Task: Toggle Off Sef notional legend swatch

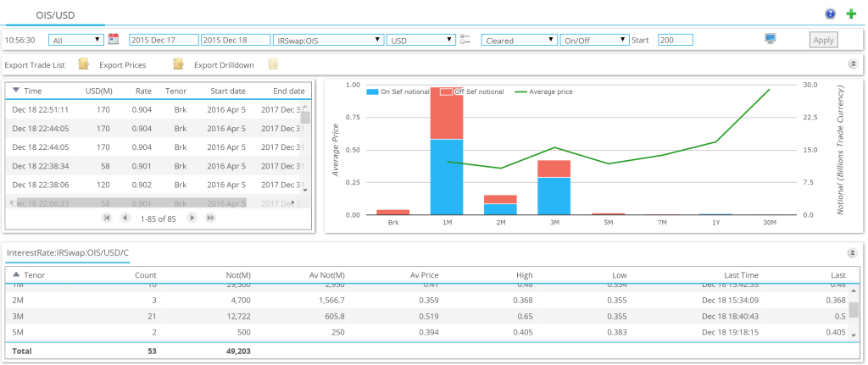Action: click(446, 91)
